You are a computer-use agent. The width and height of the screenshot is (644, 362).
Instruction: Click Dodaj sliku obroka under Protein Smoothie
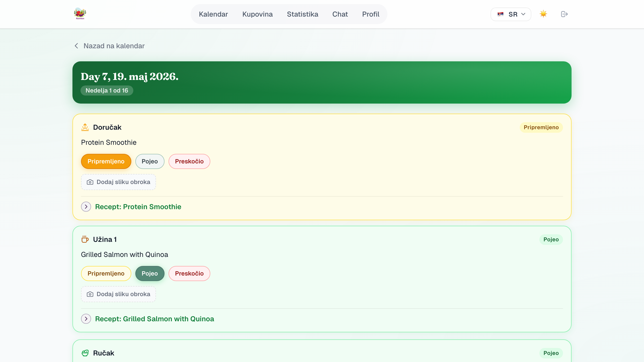click(x=118, y=182)
